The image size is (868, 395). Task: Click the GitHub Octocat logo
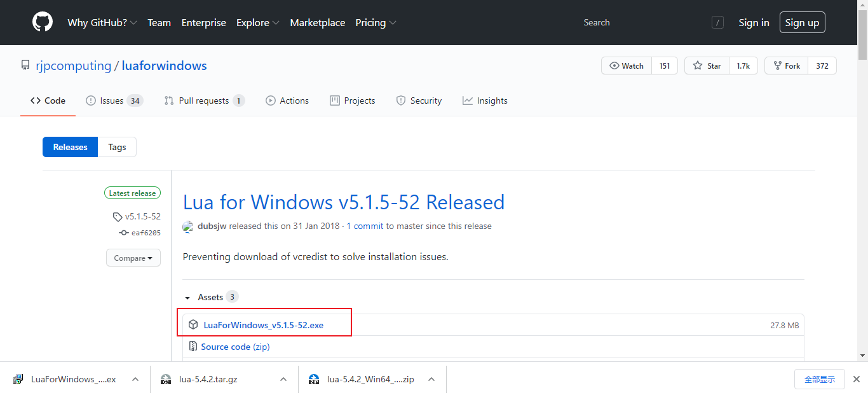click(x=42, y=22)
